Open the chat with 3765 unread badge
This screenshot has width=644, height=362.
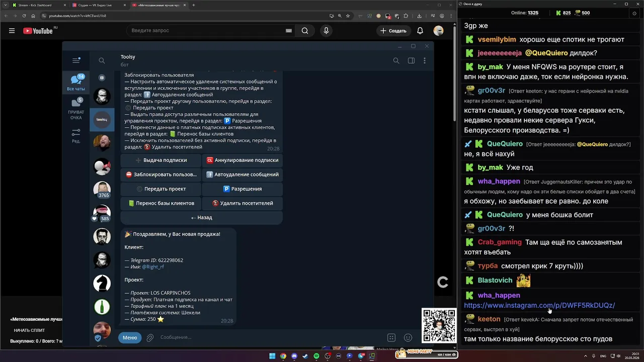tap(102, 190)
